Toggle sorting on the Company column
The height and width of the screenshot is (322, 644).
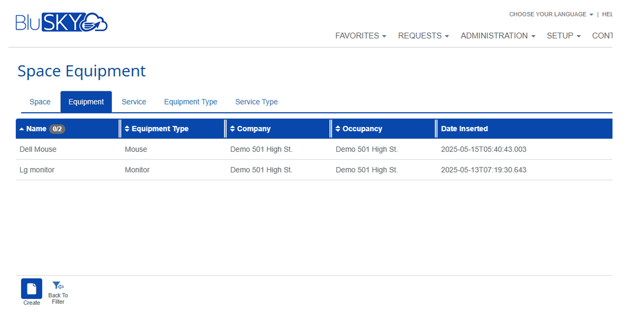coord(232,129)
